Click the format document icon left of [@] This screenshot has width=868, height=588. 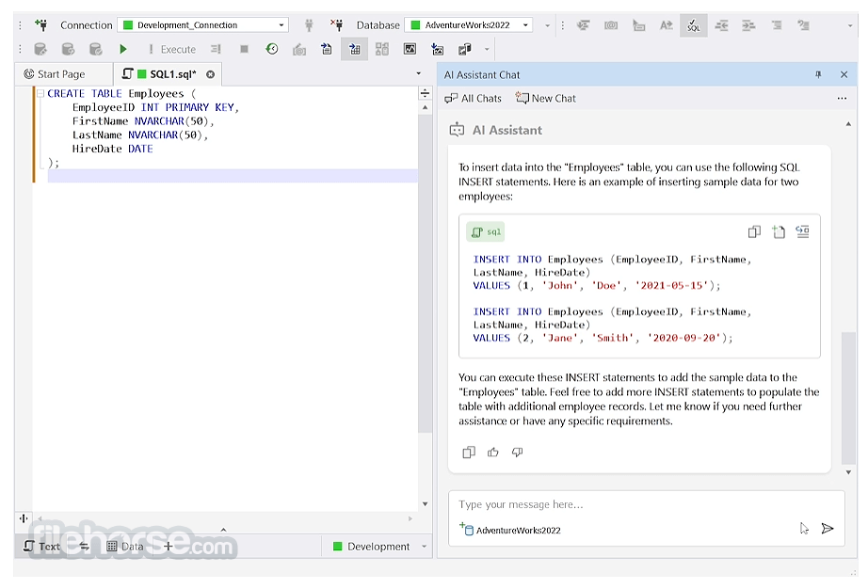pyautogui.click(x=583, y=24)
